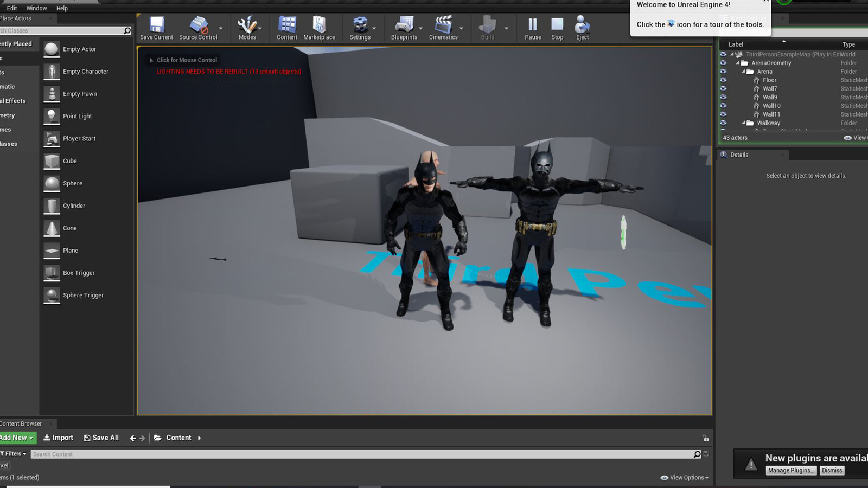Click the search classes magnifier icon
The image size is (868, 488).
(127, 31)
